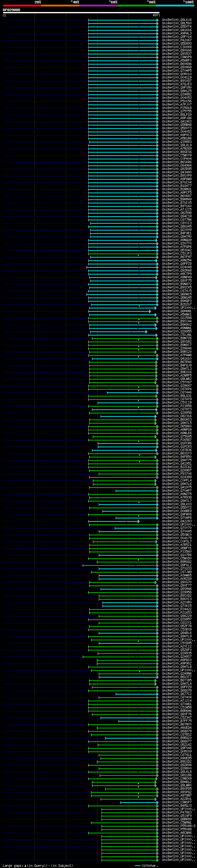Click the red ~20% identity legend segment

[22, 6]
